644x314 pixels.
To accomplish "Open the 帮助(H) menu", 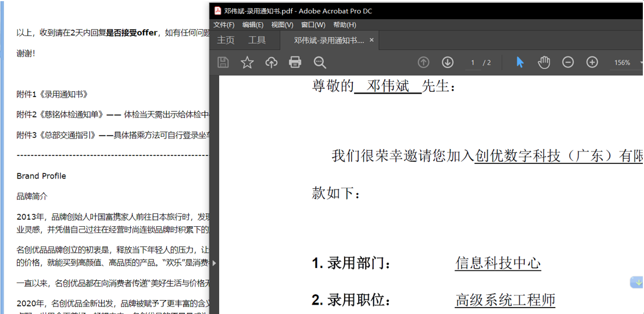I will (345, 24).
